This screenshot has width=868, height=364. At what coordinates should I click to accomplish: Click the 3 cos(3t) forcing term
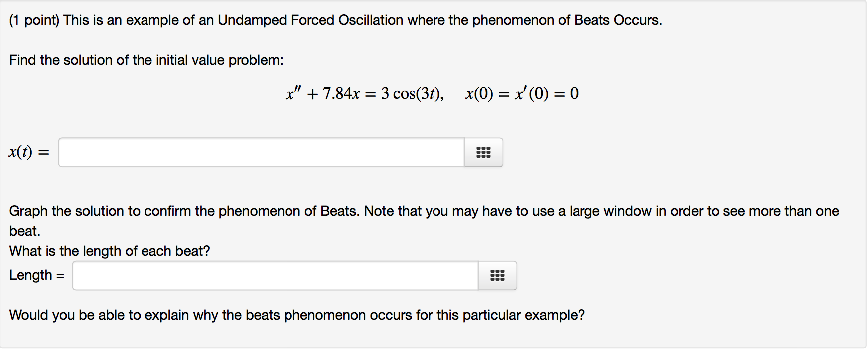[411, 93]
